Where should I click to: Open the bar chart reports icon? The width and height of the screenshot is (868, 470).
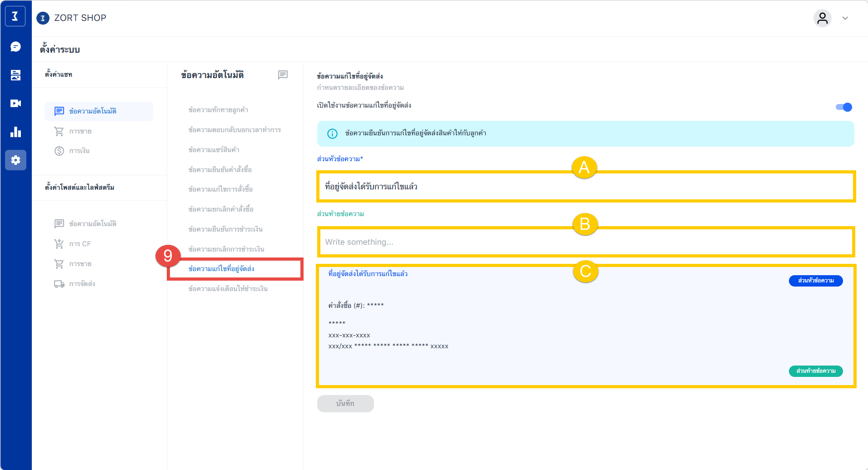pyautogui.click(x=15, y=132)
